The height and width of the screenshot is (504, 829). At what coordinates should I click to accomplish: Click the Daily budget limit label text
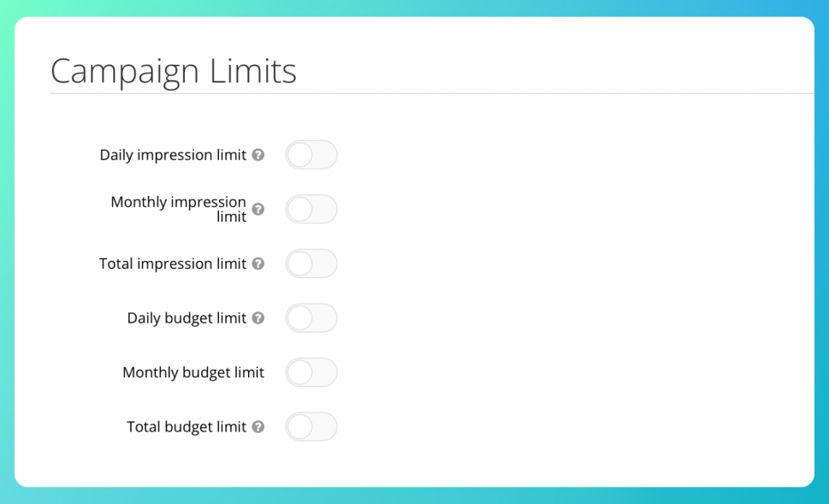point(187,317)
